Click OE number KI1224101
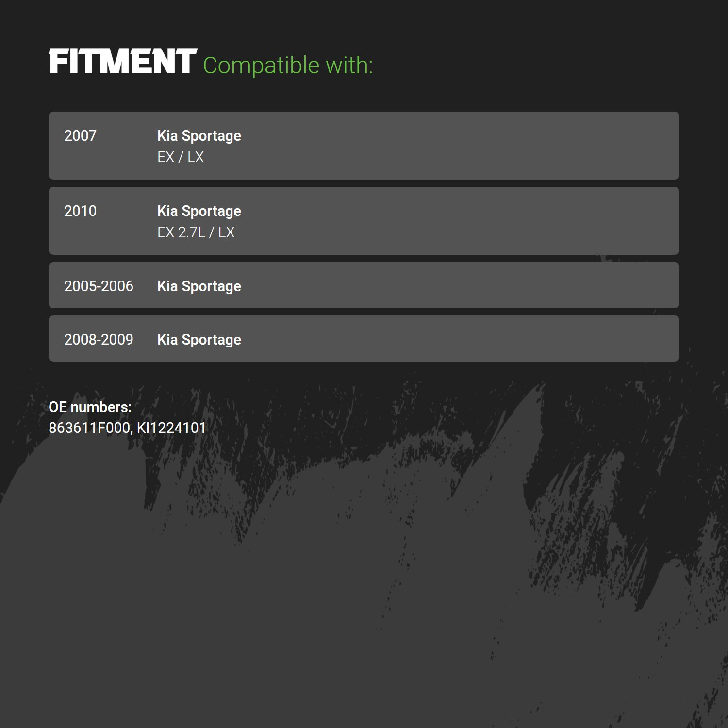 (x=171, y=428)
